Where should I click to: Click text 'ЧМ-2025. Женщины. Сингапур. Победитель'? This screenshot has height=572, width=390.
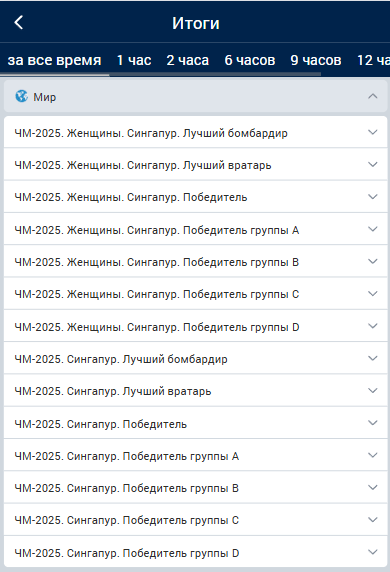(131, 197)
